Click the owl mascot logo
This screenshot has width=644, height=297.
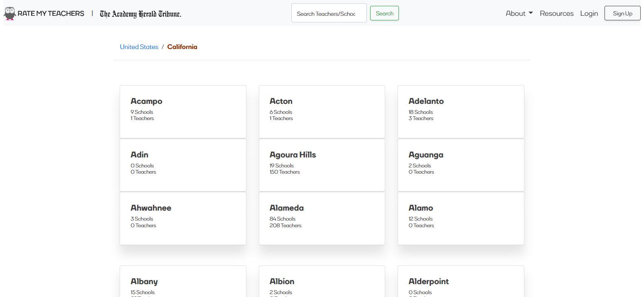(9, 13)
